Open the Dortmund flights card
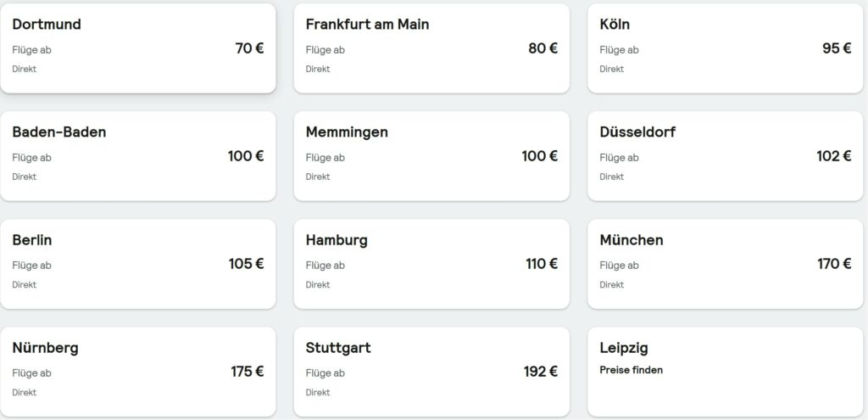The width and height of the screenshot is (868, 420). [138, 48]
